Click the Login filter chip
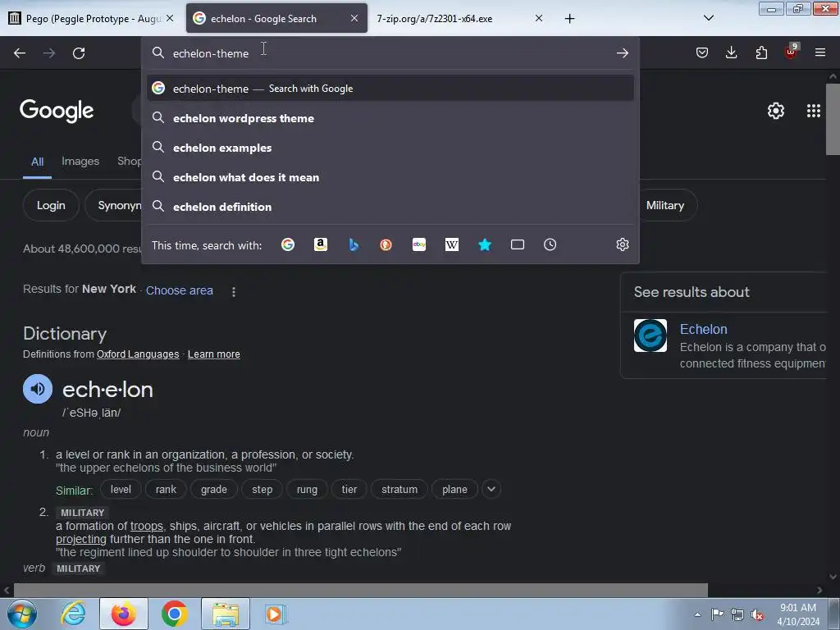The image size is (840, 630). click(51, 205)
